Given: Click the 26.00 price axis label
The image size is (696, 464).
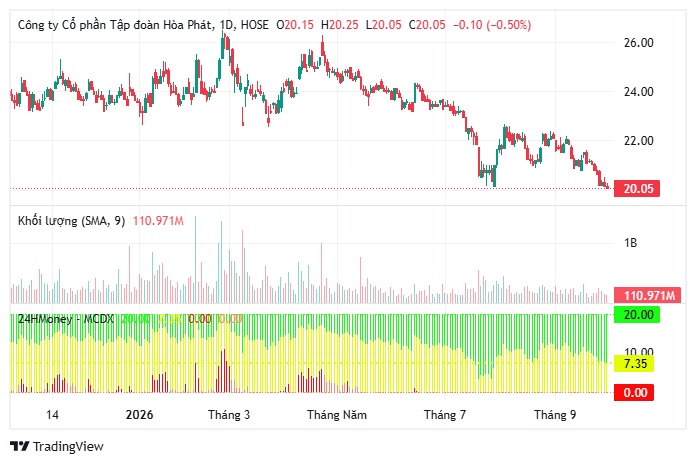Looking at the screenshot, I should 639,43.
